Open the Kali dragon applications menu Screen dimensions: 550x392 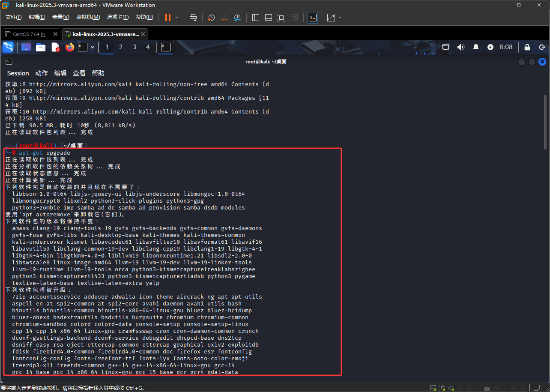[x=8, y=47]
